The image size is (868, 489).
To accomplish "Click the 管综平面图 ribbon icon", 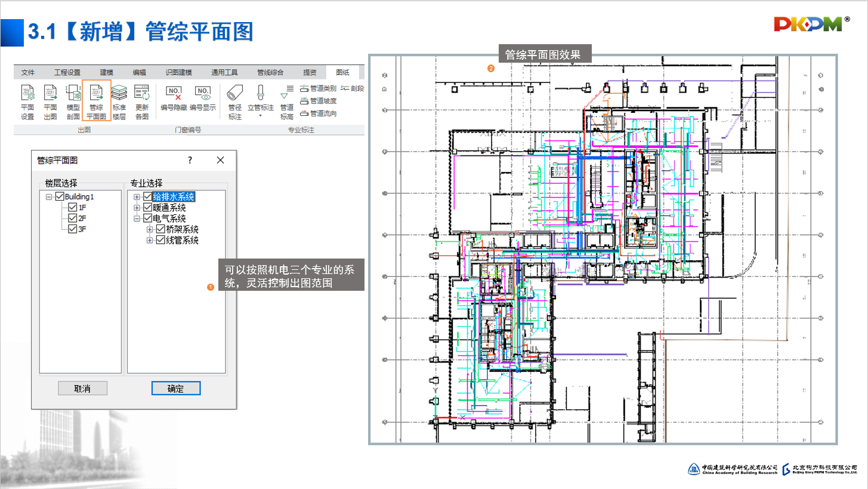I will coord(96,101).
